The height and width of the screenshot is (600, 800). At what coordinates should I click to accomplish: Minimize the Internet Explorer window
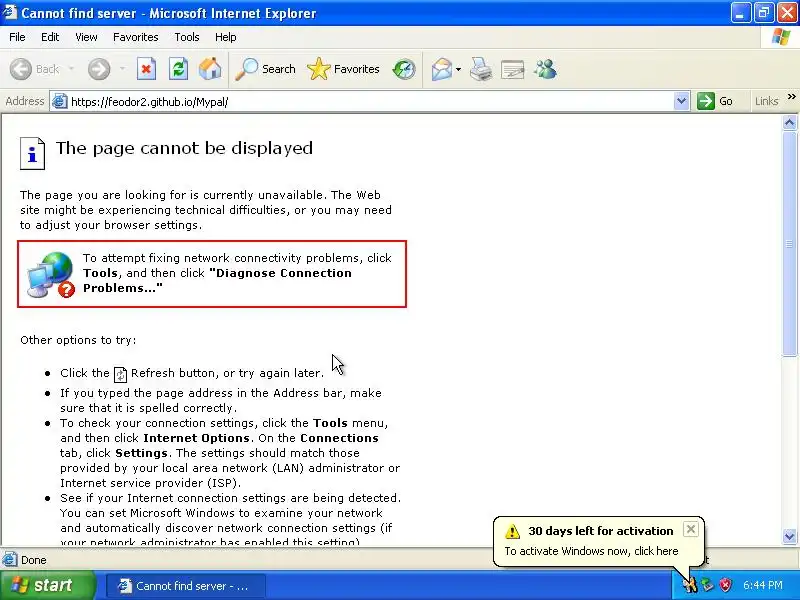coord(740,13)
